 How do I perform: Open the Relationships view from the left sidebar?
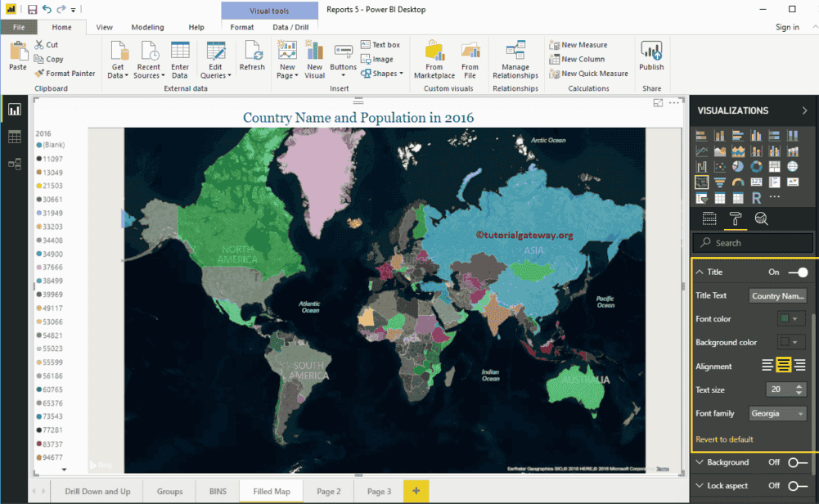click(14, 164)
